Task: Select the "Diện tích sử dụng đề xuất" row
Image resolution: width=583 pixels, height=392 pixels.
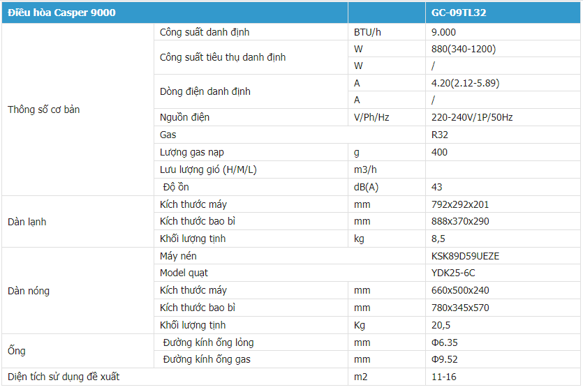Action: (64, 377)
